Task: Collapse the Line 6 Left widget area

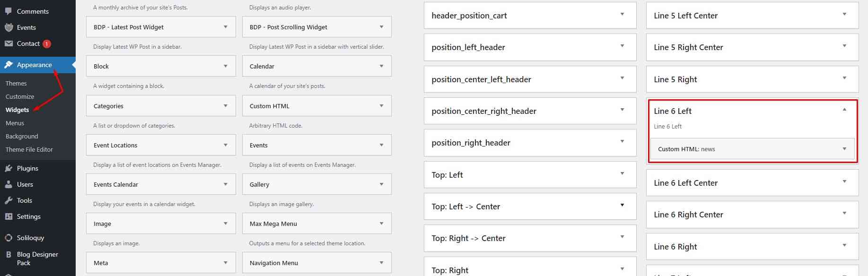Action: coord(844,110)
